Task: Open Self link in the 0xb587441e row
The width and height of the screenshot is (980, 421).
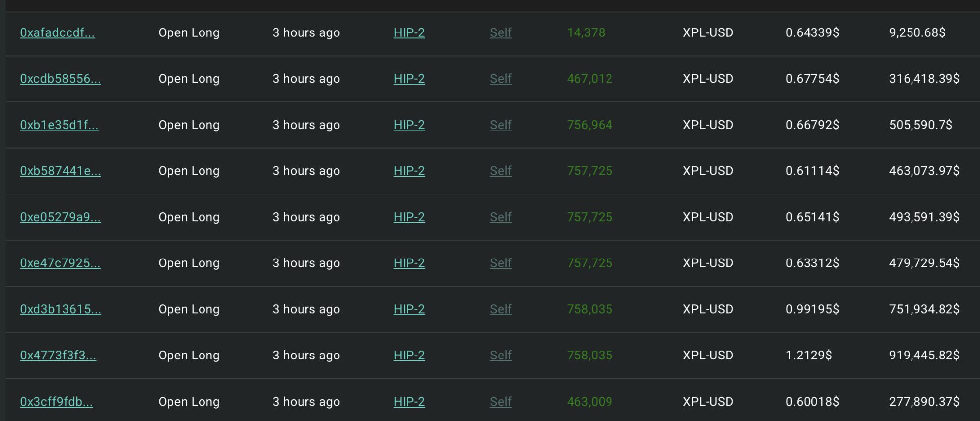Action: [501, 171]
